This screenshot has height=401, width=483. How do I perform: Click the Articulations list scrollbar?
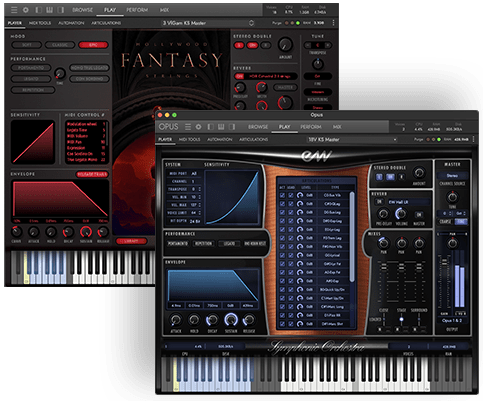tap(352, 237)
